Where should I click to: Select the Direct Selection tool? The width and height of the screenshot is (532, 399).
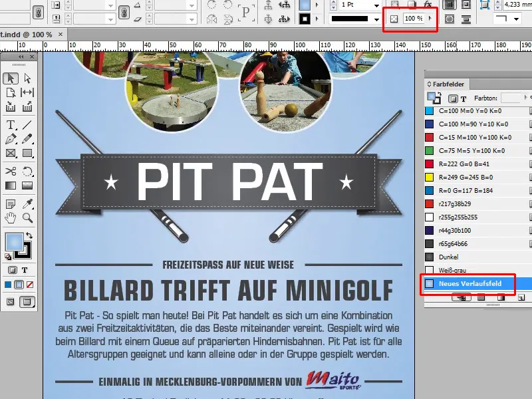click(28, 78)
